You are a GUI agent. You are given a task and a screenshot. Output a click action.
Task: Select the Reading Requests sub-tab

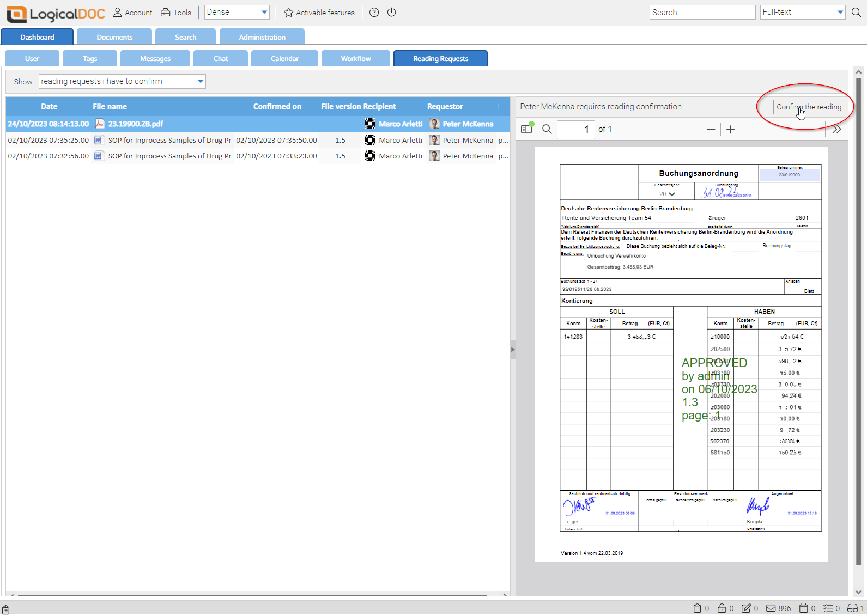click(440, 58)
